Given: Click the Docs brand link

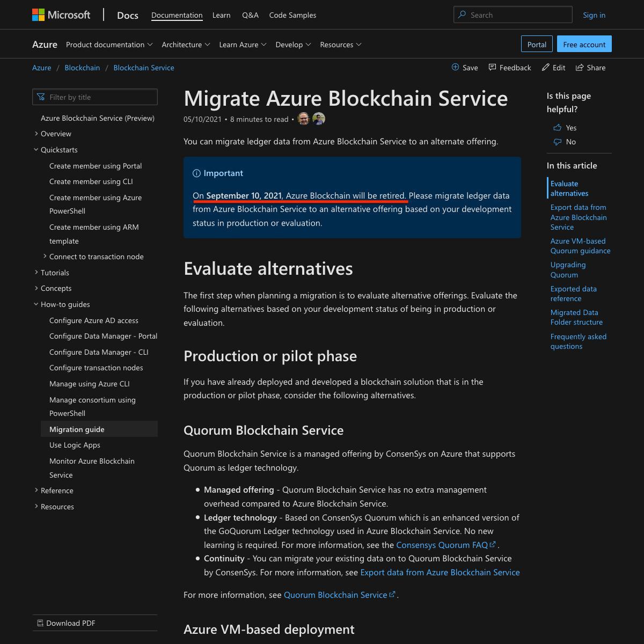Looking at the screenshot, I should 128,15.
